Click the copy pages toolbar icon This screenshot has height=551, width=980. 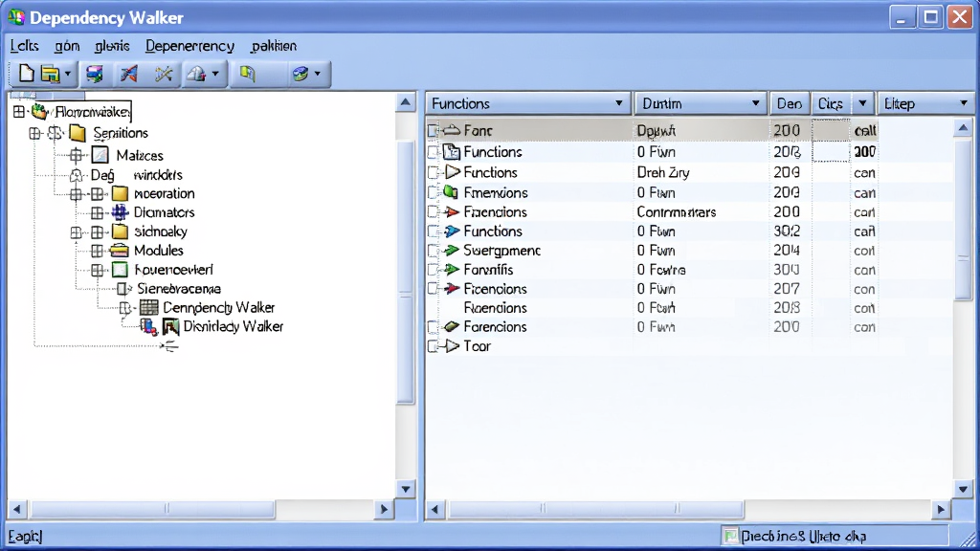coord(248,74)
